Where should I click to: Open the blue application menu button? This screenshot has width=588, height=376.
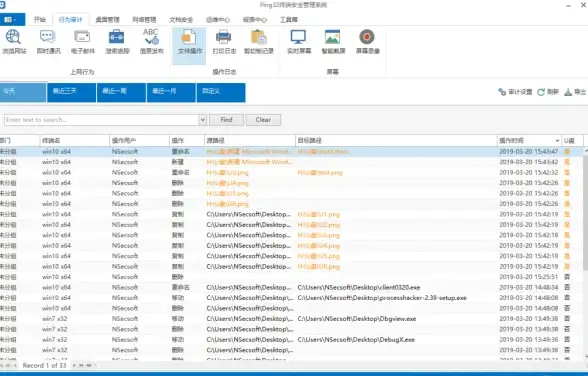pos(12,19)
